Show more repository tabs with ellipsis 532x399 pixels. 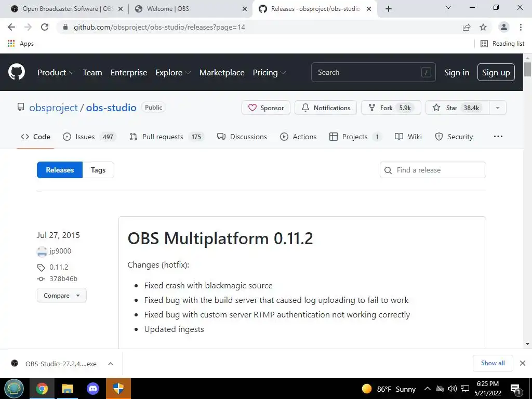[x=498, y=137]
